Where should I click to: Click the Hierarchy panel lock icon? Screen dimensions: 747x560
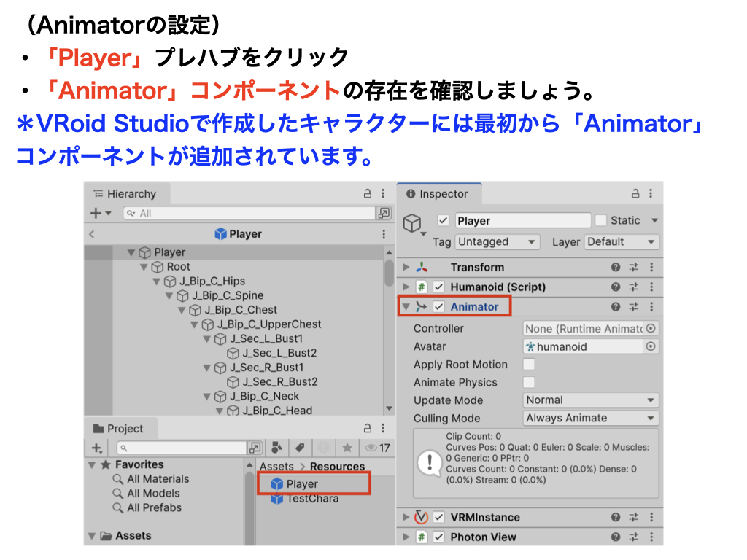pos(368,194)
